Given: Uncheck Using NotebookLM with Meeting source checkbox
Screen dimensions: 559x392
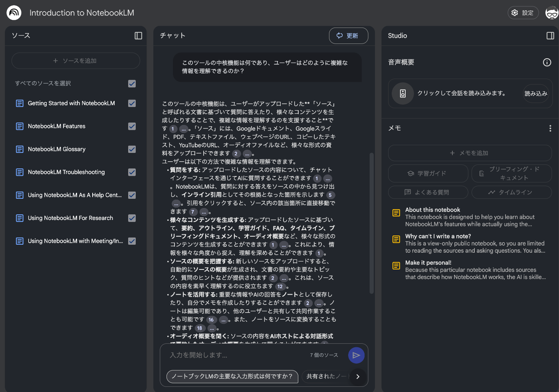Looking at the screenshot, I should coord(132,241).
